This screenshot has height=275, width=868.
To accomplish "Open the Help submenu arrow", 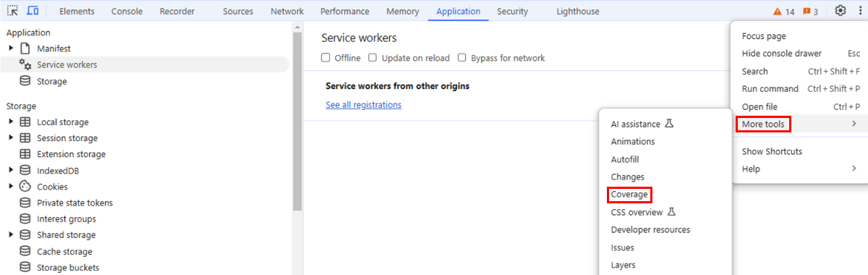I will (854, 169).
